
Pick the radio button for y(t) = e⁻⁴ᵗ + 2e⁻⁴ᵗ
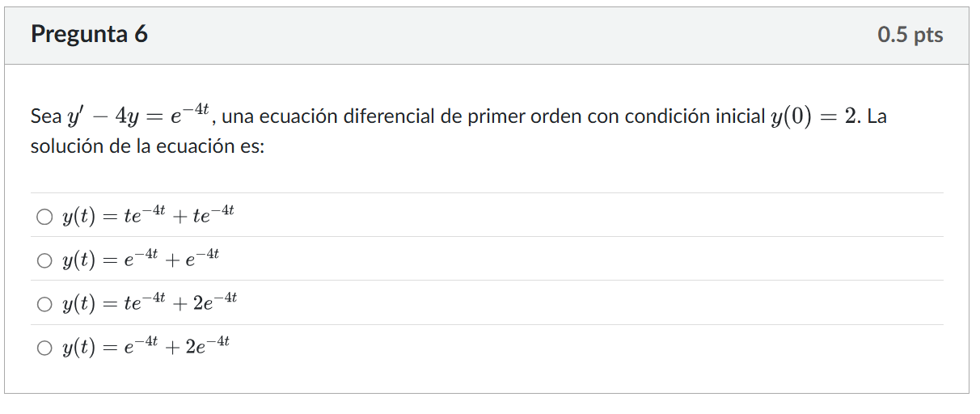click(x=43, y=348)
